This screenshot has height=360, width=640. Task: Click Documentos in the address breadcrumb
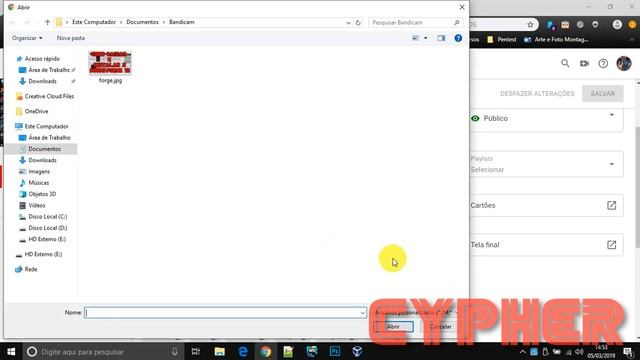pos(142,22)
